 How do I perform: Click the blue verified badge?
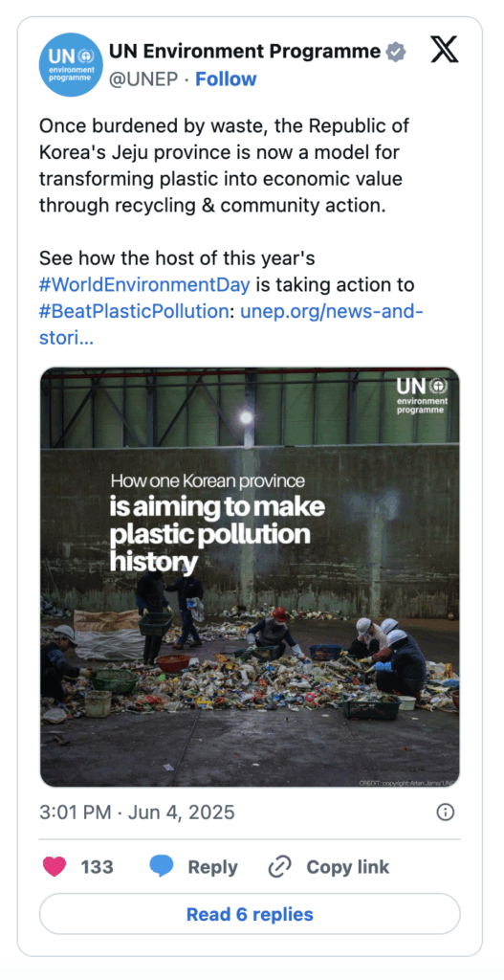[396, 52]
